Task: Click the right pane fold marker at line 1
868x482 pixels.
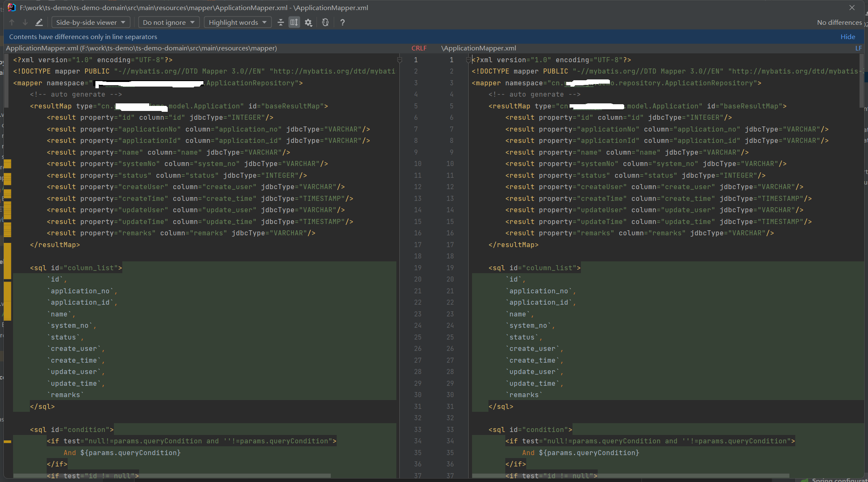Action: point(468,60)
